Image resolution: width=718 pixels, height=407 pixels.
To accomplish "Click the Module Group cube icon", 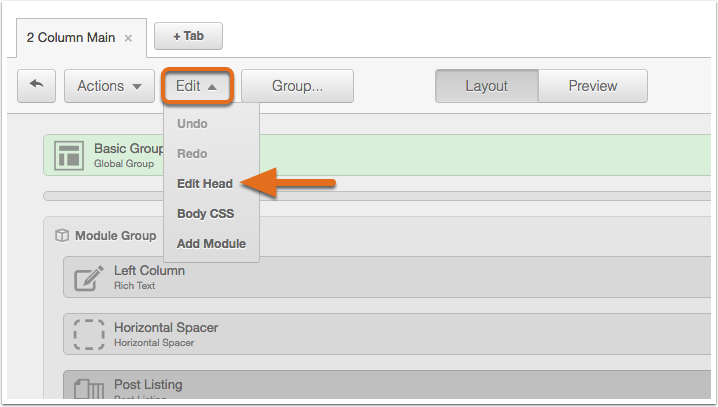I will click(62, 235).
